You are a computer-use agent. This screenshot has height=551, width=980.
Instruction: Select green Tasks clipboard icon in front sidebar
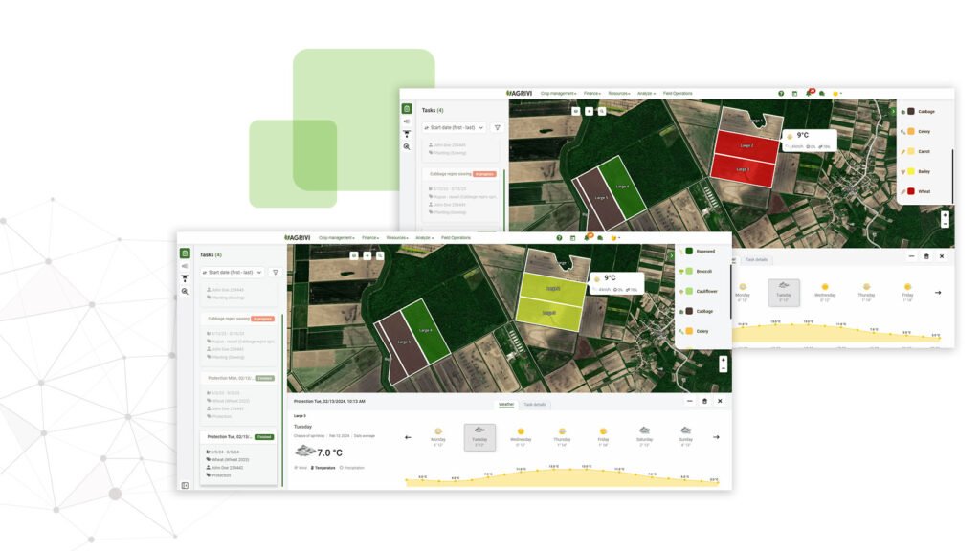[x=185, y=253]
